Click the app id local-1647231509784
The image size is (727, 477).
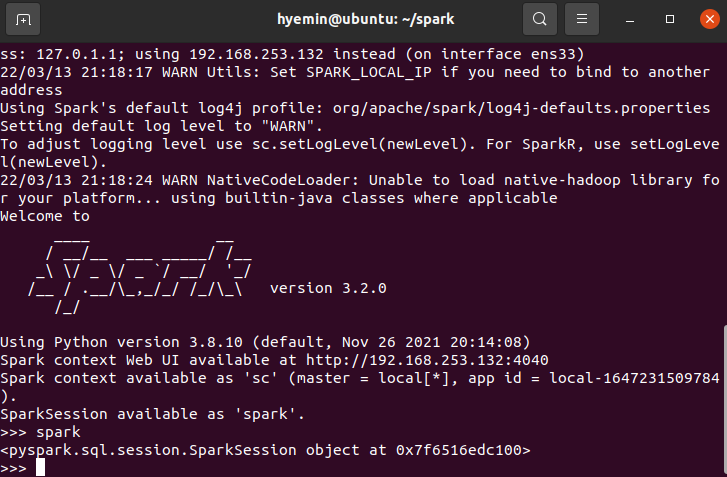[634, 378]
